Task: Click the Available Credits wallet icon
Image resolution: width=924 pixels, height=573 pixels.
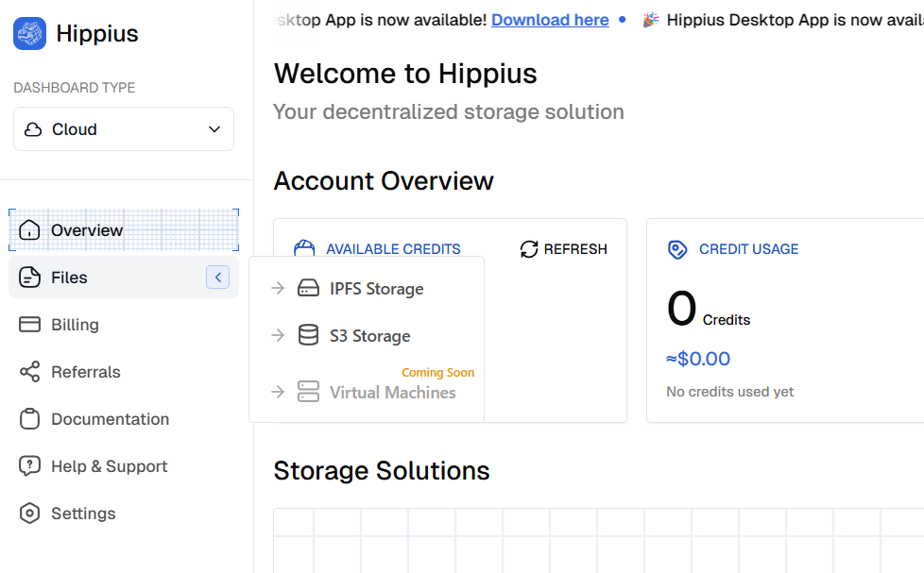Action: 304,249
